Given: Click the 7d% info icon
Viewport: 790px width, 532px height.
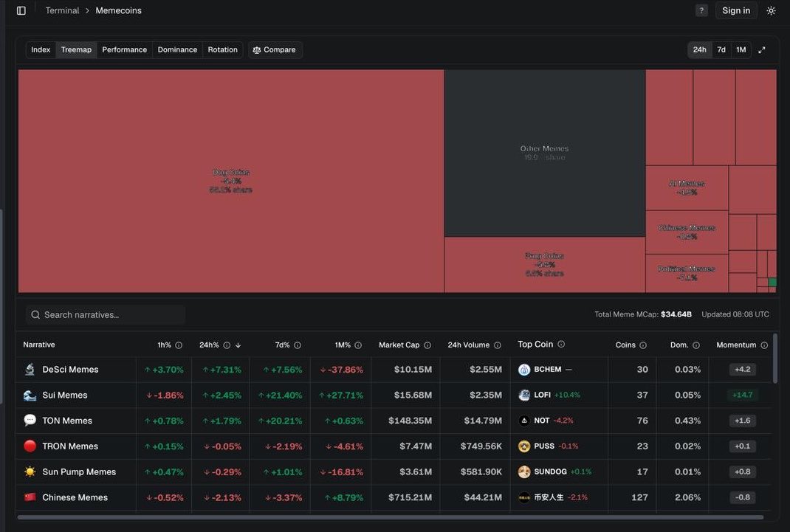Looking at the screenshot, I should pyautogui.click(x=298, y=345).
